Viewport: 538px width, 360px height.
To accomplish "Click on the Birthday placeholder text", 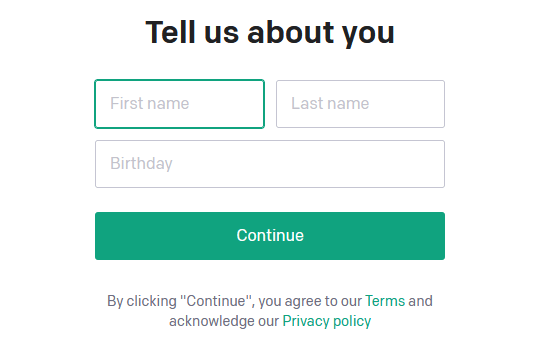I will [141, 164].
